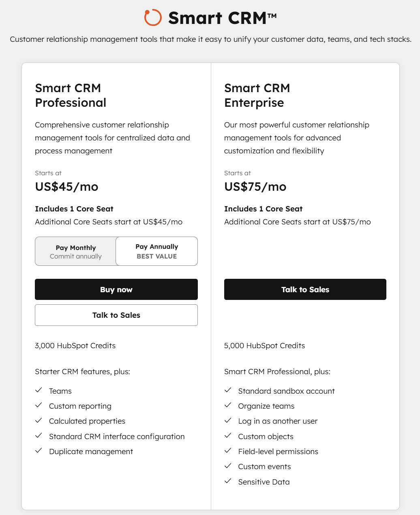Click the Smart CRM orange logo icon
This screenshot has width=420, height=515.
point(153,18)
